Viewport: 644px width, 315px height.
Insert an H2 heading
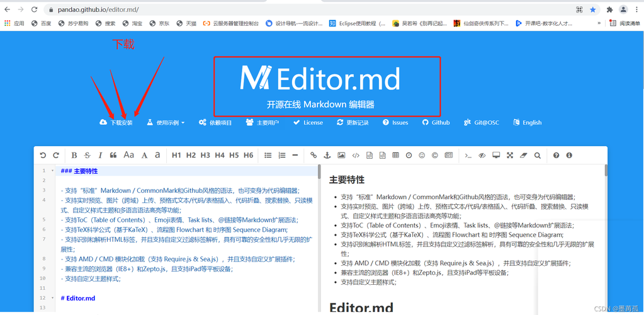coord(191,156)
